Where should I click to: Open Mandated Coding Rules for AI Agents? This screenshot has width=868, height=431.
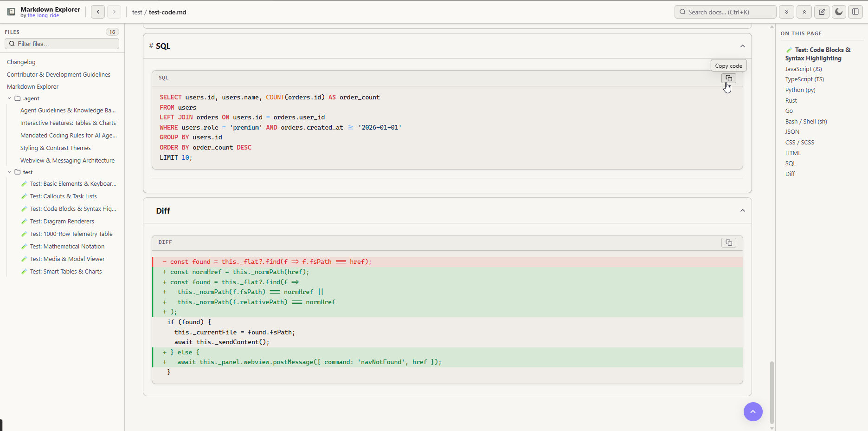point(68,136)
